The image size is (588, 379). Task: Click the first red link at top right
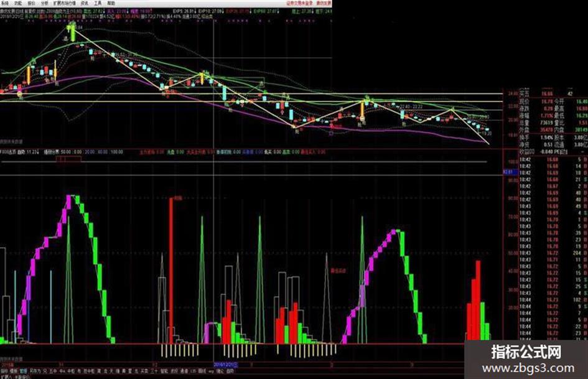point(300,3)
